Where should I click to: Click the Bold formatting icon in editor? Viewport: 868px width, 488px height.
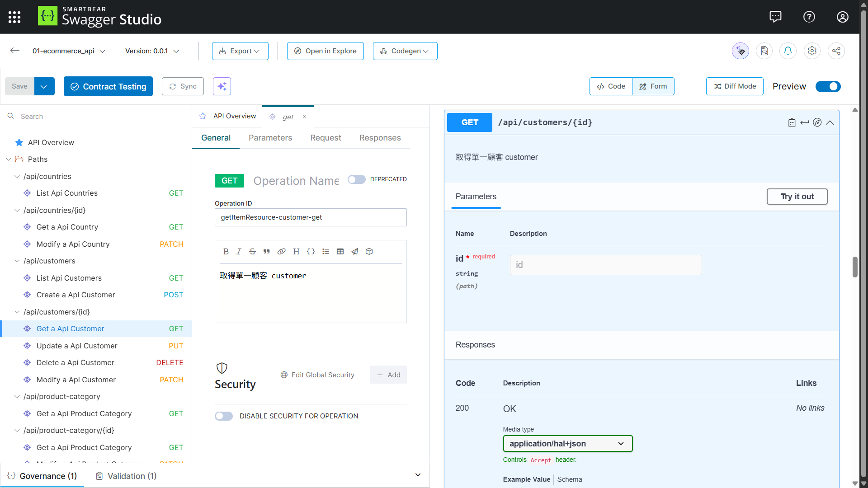226,252
